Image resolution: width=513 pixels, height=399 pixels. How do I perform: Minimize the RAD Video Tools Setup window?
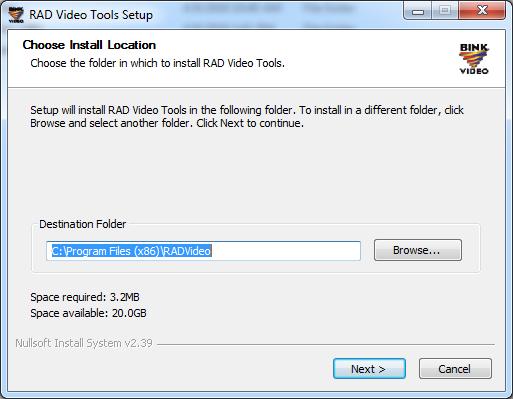[418, 11]
